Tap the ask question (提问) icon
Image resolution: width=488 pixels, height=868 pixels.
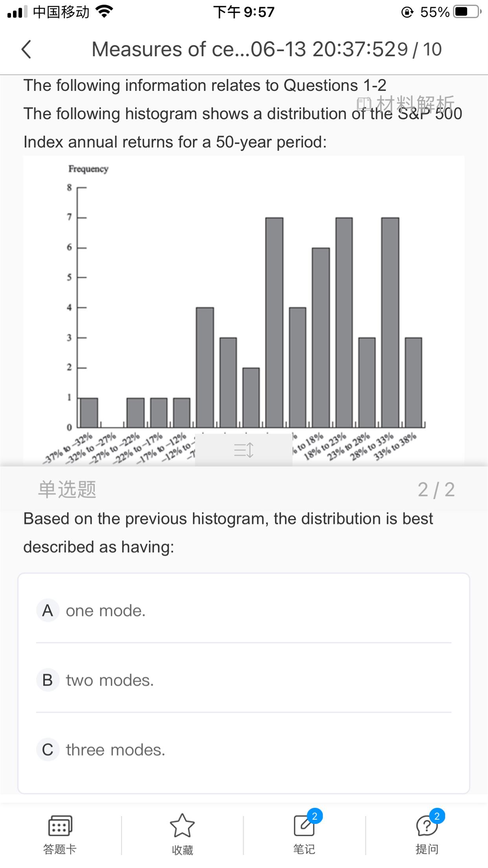point(427,825)
